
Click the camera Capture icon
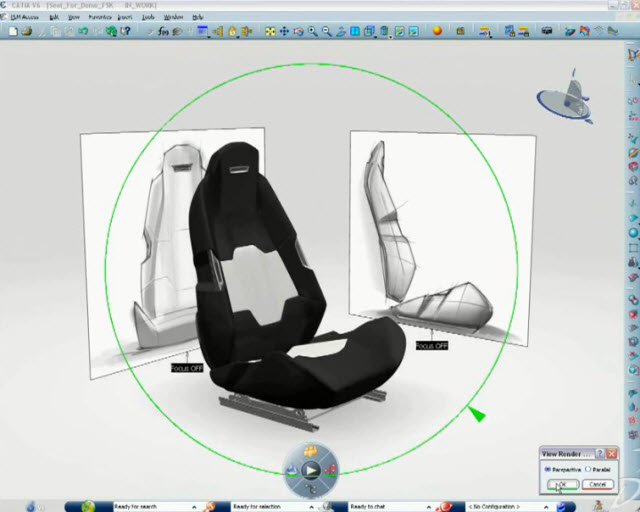pos(547,31)
